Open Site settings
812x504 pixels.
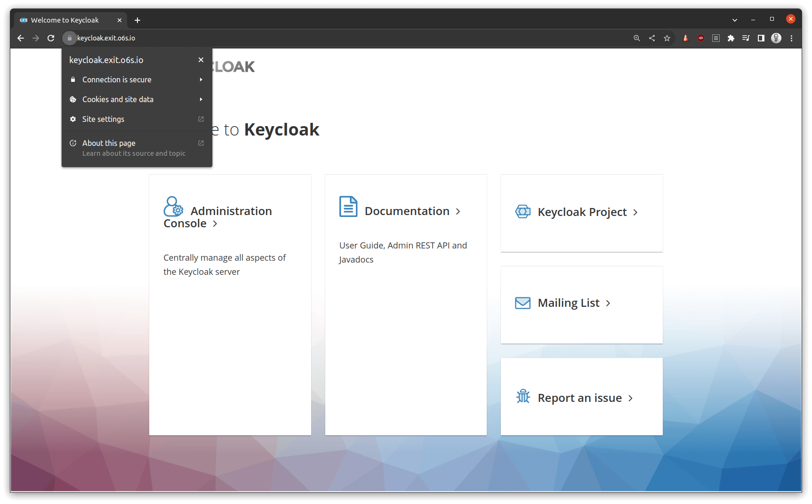(x=137, y=119)
